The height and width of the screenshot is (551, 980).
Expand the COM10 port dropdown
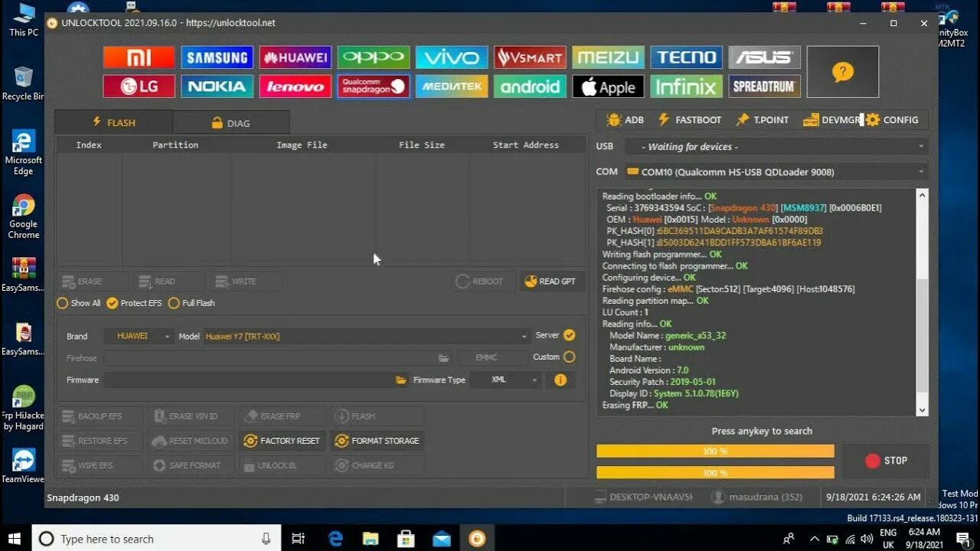click(x=776, y=171)
